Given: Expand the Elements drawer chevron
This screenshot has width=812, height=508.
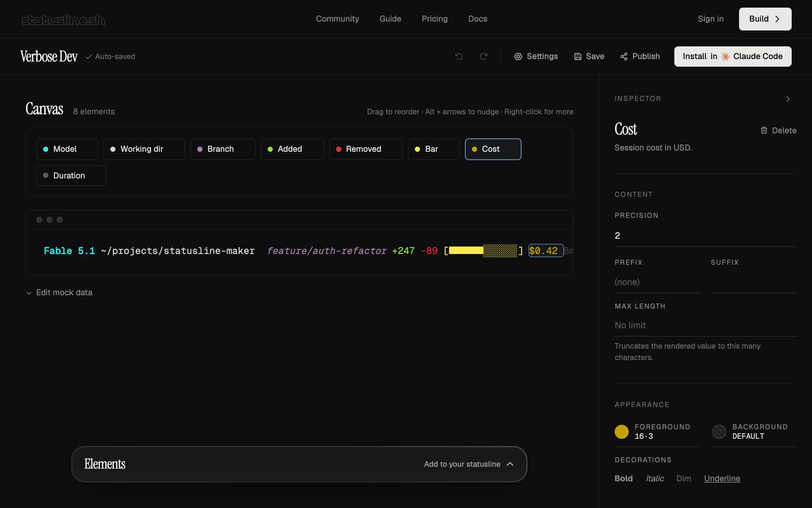Looking at the screenshot, I should pyautogui.click(x=510, y=464).
